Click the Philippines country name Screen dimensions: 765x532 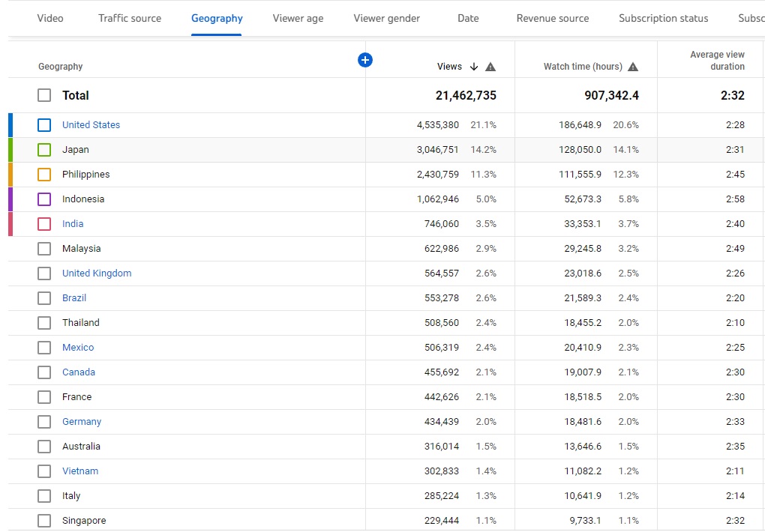[85, 175]
